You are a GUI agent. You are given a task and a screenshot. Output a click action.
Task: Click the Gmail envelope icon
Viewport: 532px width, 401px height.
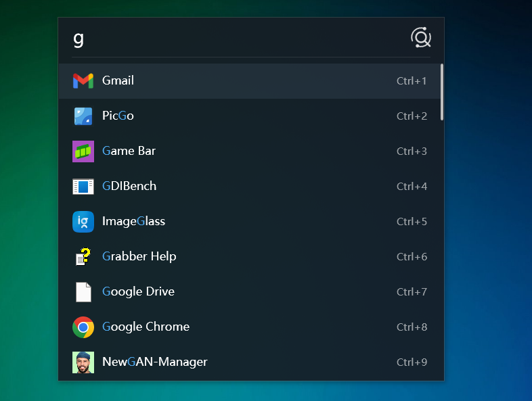click(x=83, y=81)
